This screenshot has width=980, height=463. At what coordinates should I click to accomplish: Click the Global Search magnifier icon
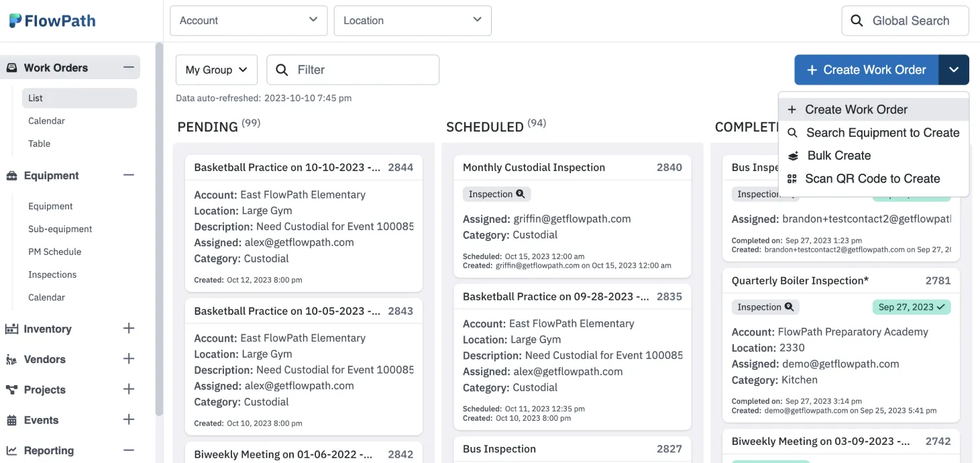[857, 21]
